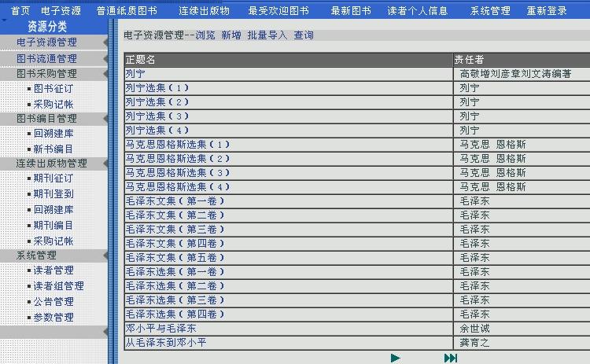Open 连续出版物 top menu
The width and height of the screenshot is (590, 364).
click(204, 10)
